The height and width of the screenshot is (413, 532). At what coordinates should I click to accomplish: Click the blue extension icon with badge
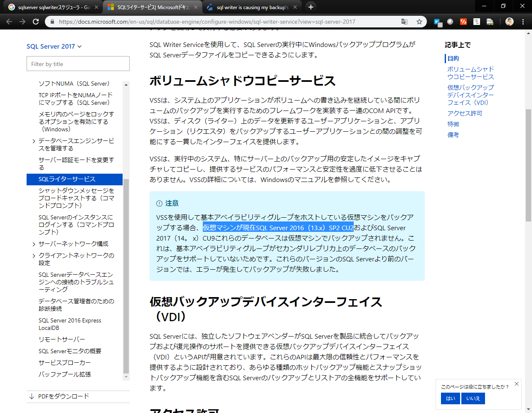pyautogui.click(x=438, y=22)
